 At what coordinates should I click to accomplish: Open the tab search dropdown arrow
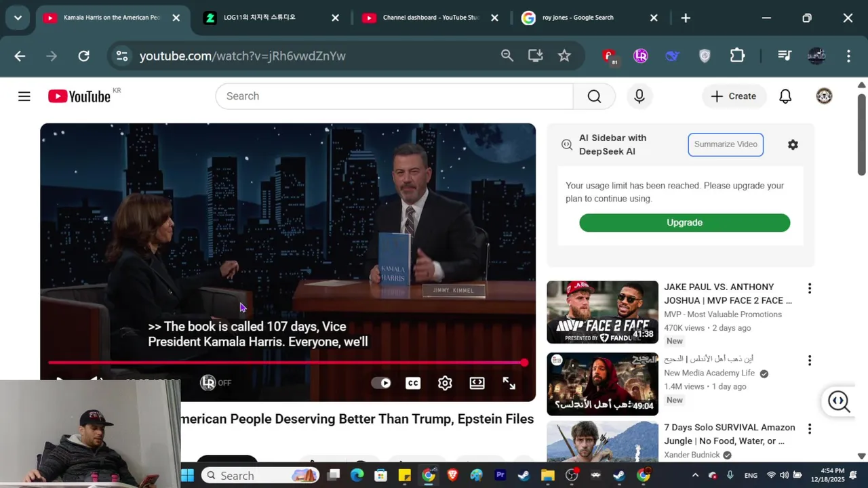pos(18,18)
